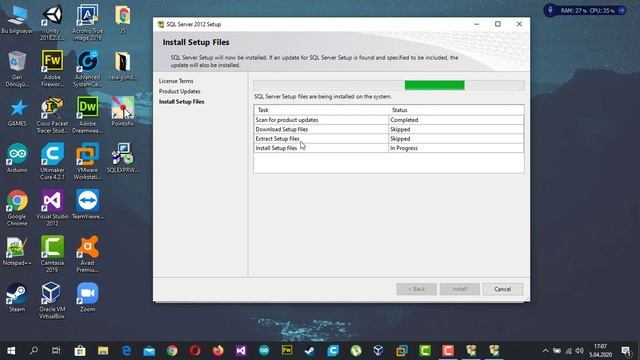This screenshot has width=640, height=360.
Task: Click the 'Completed' status cell
Action: 456,120
